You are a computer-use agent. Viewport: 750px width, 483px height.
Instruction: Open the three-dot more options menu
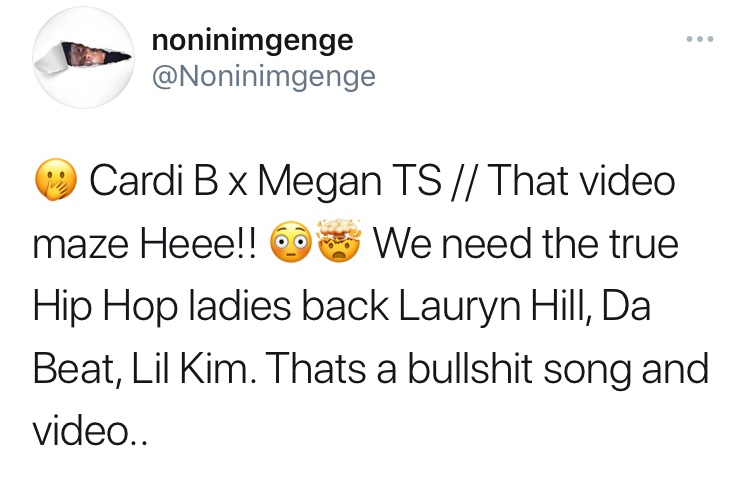coord(700,39)
